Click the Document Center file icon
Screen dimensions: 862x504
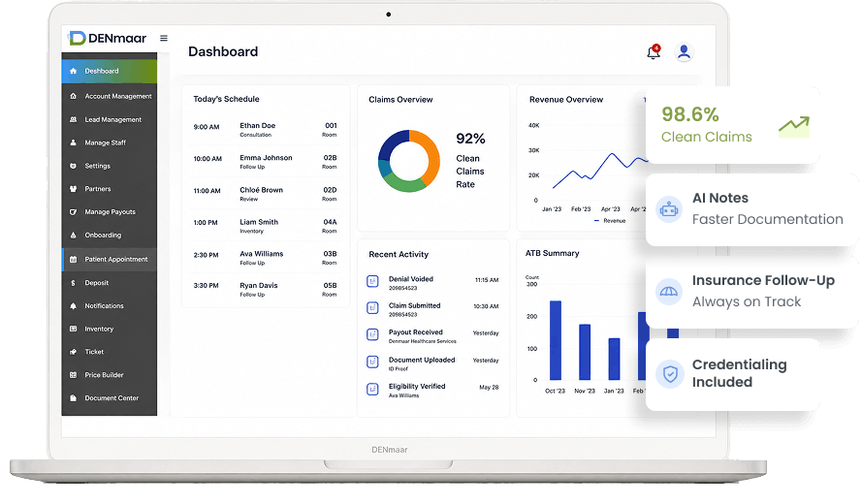pos(73,398)
